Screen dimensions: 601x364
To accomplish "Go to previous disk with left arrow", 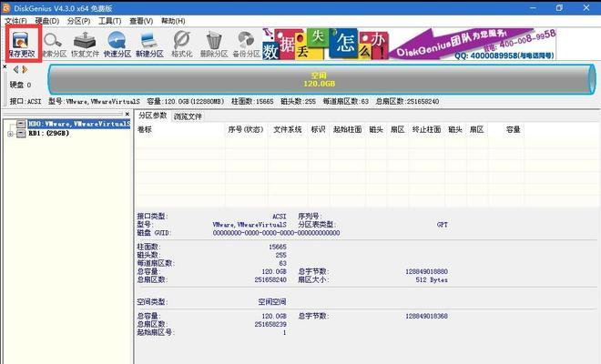I will click(15, 69).
